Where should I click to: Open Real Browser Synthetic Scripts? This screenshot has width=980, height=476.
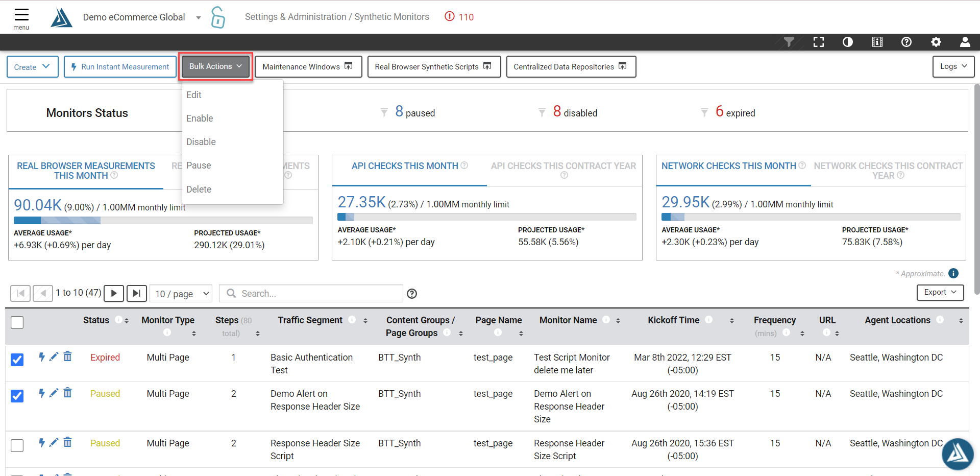coord(434,67)
